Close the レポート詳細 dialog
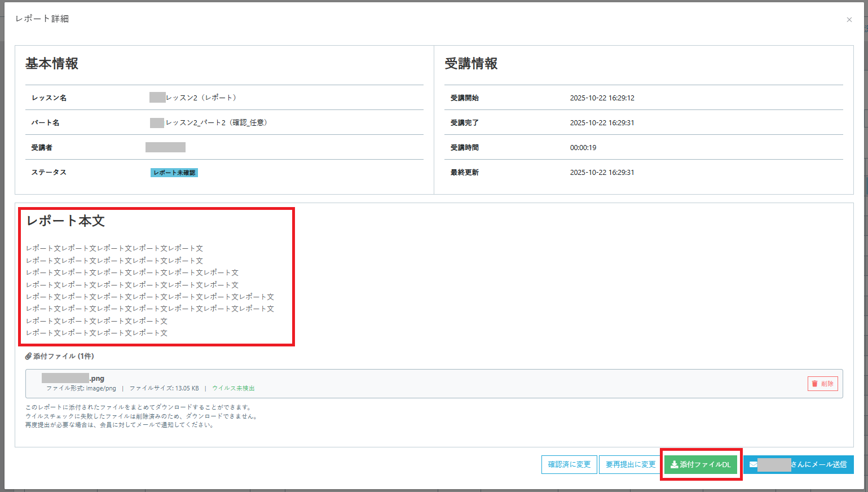Image resolution: width=868 pixels, height=492 pixels. coord(849,20)
